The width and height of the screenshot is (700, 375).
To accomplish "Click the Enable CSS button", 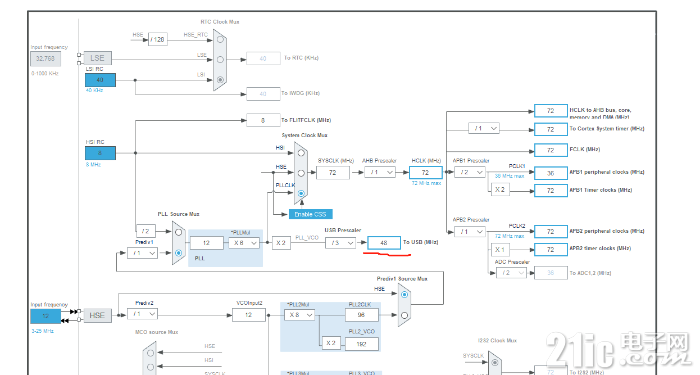I will (311, 214).
